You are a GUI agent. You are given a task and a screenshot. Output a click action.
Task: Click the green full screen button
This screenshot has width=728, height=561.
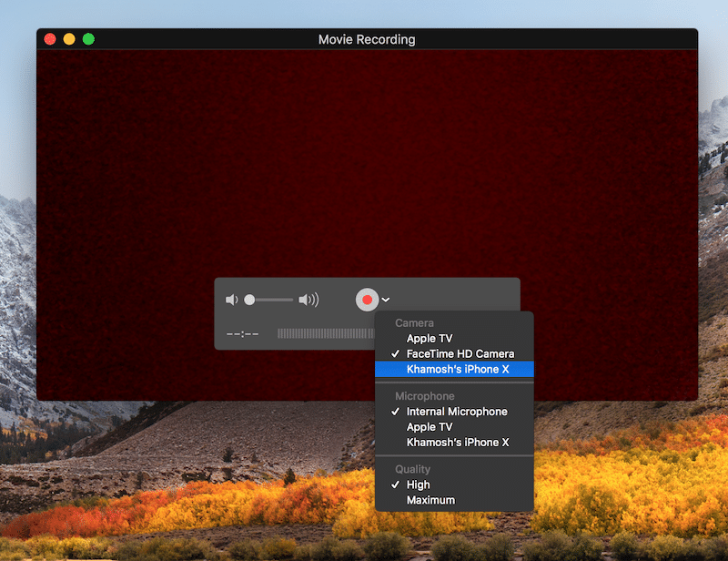coord(88,39)
